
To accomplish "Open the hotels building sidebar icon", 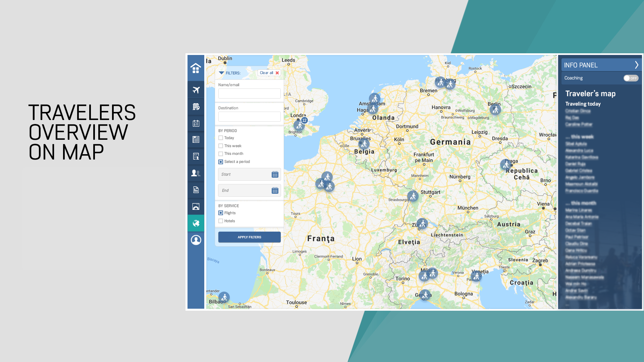I will tap(196, 107).
